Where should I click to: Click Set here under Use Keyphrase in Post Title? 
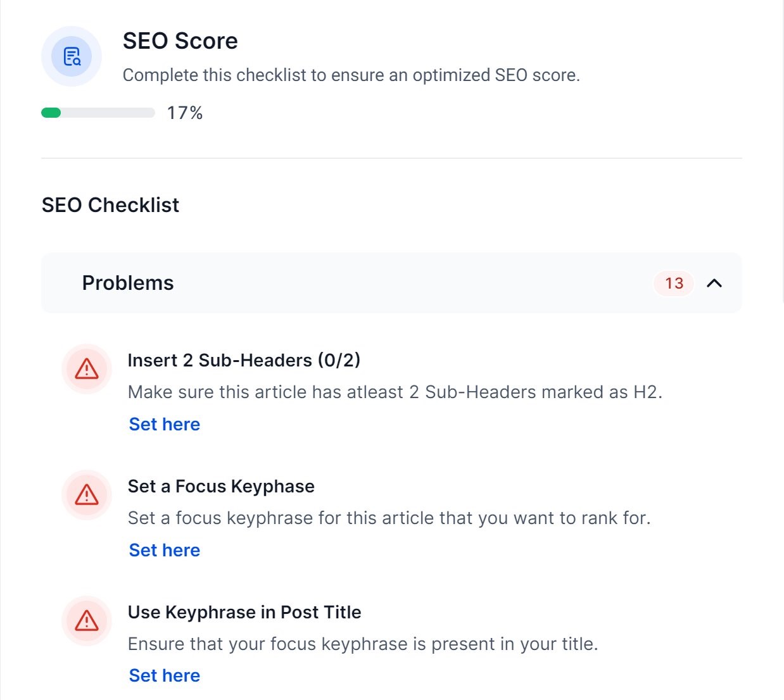165,675
